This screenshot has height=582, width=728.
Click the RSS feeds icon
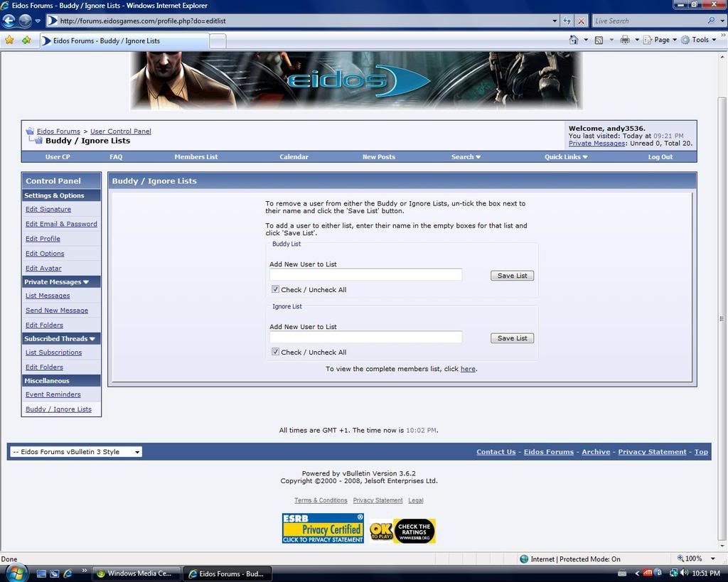(x=599, y=40)
